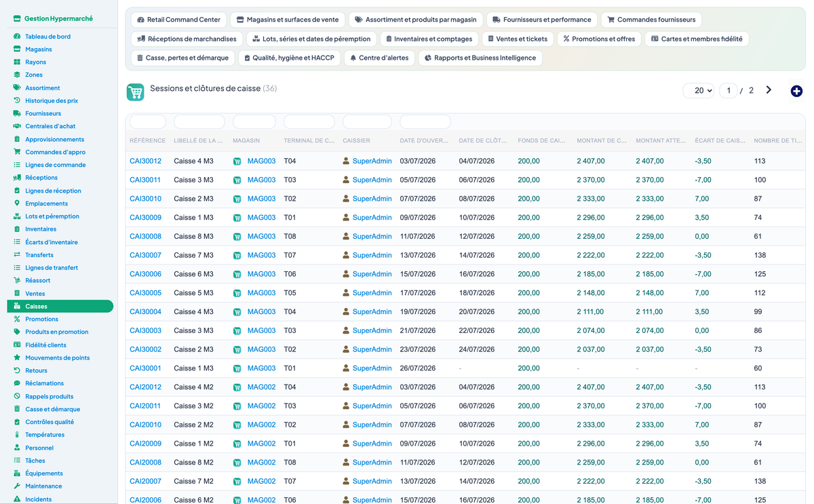
Task: Click Historique des prix history icon
Action: coord(17,100)
